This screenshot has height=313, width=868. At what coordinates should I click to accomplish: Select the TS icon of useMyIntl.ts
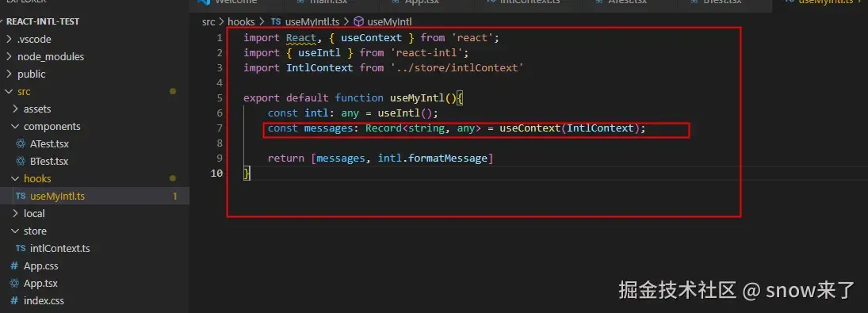tap(21, 197)
